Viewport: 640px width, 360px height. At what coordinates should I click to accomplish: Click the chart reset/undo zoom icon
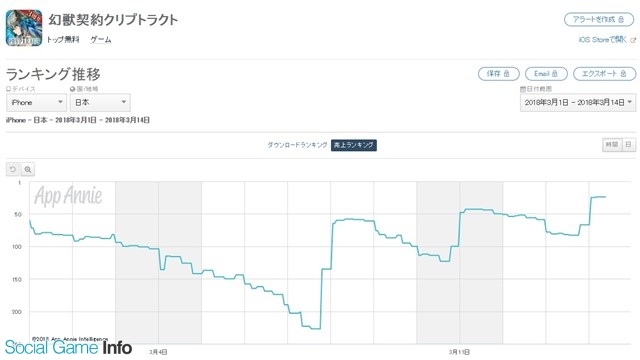pos(13,169)
